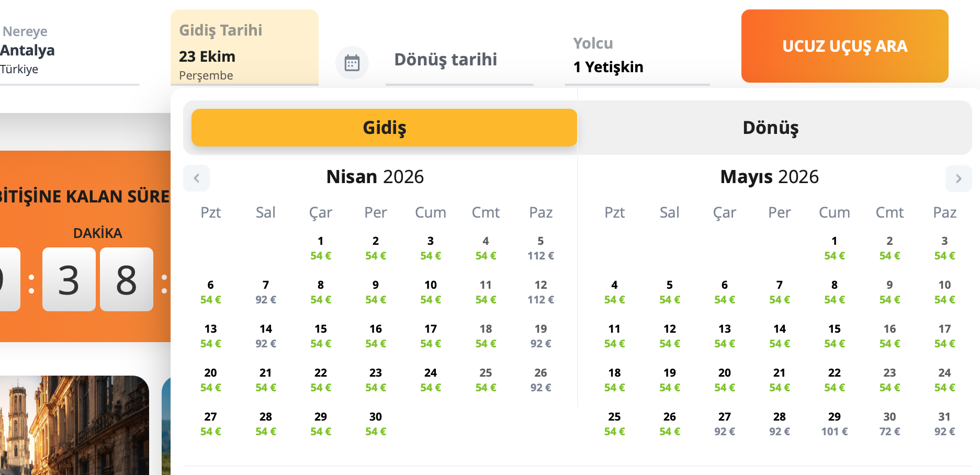Select 30 Mayıs with 72 € fare

click(x=889, y=424)
